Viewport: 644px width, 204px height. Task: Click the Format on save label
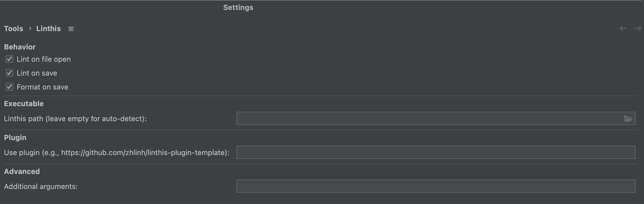pyautogui.click(x=42, y=87)
